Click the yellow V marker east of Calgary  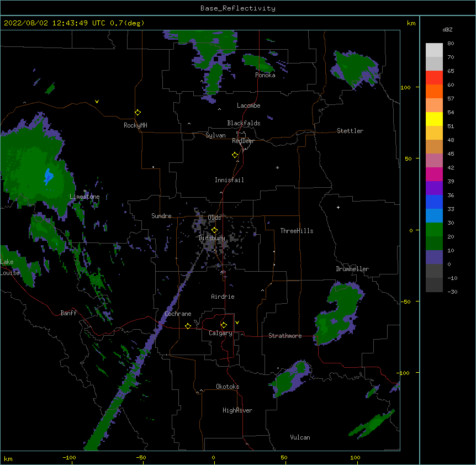coord(237,323)
